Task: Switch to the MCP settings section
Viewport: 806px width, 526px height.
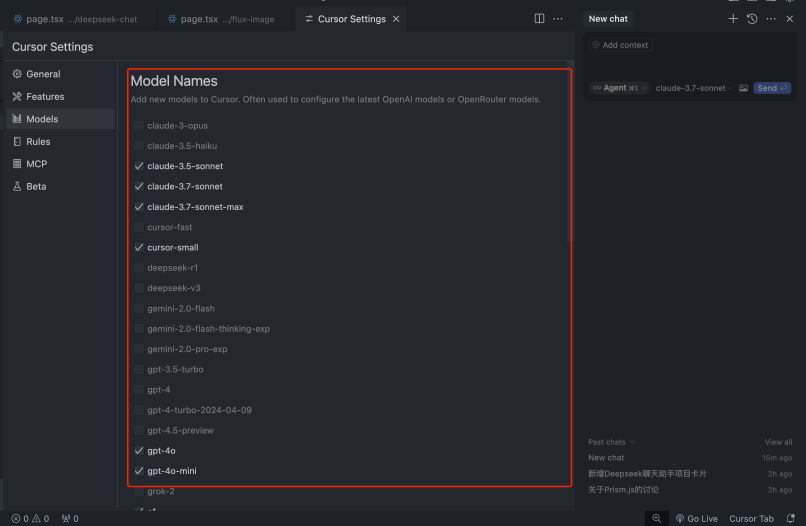Action: (x=36, y=164)
